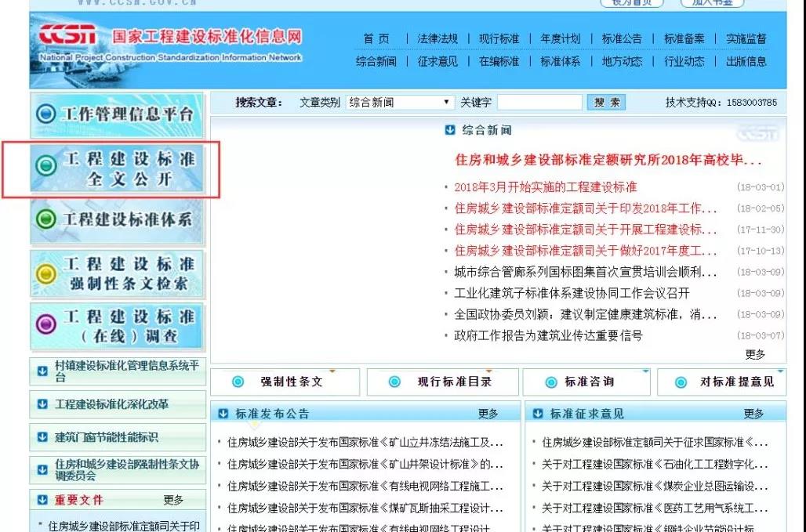Screen dimensions: 806x532
Task: Open the 工程建设标准全文公开 banner
Action: [x=118, y=168]
